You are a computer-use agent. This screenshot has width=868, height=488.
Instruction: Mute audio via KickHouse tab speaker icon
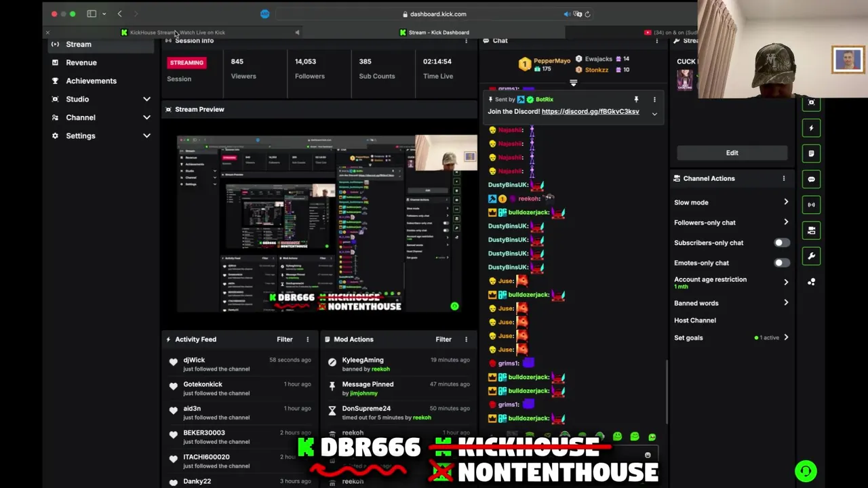click(x=297, y=33)
